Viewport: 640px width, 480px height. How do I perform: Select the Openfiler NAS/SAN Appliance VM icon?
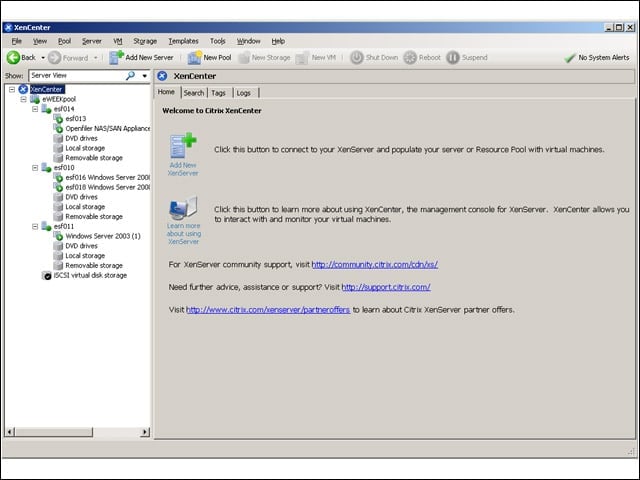tap(58, 129)
